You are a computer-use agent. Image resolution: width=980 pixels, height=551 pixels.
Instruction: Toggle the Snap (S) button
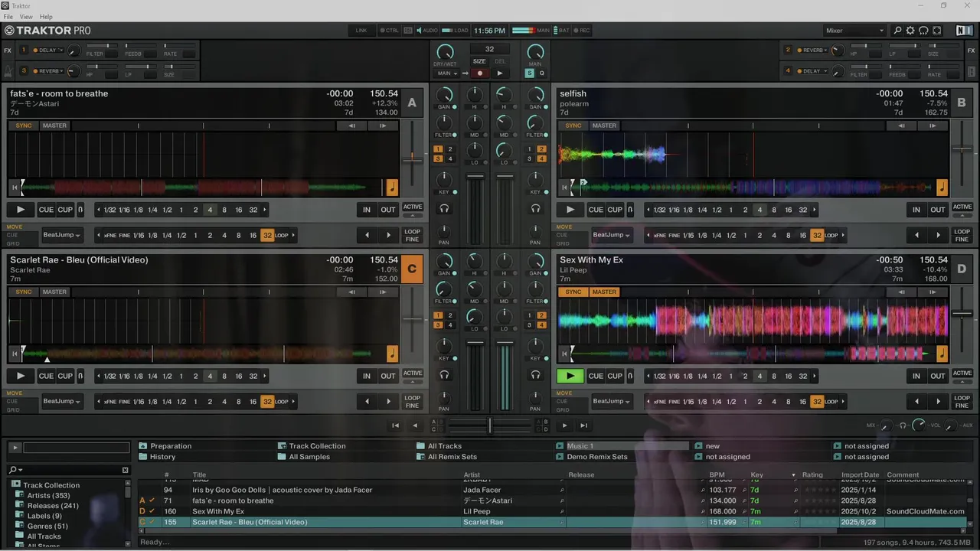529,73
